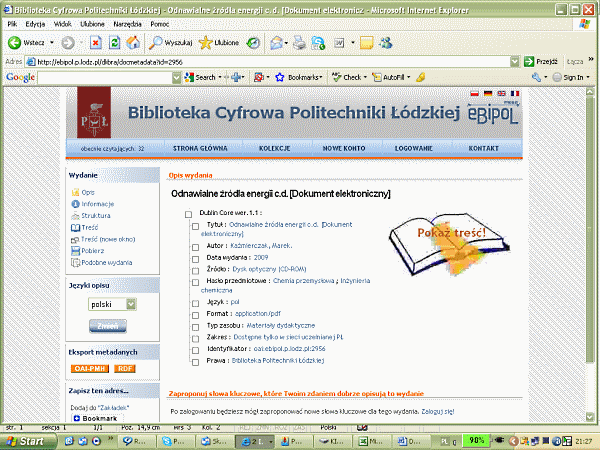This screenshot has width=600, height=450.
Task: Print the page with the printer icon
Action: point(299,43)
